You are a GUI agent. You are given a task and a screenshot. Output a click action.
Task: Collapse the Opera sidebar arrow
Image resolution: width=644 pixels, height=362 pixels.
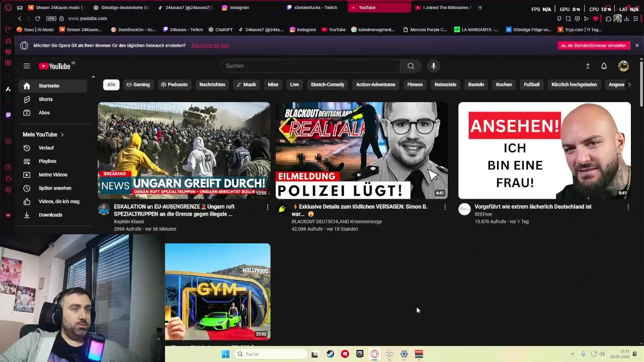pos(93,77)
